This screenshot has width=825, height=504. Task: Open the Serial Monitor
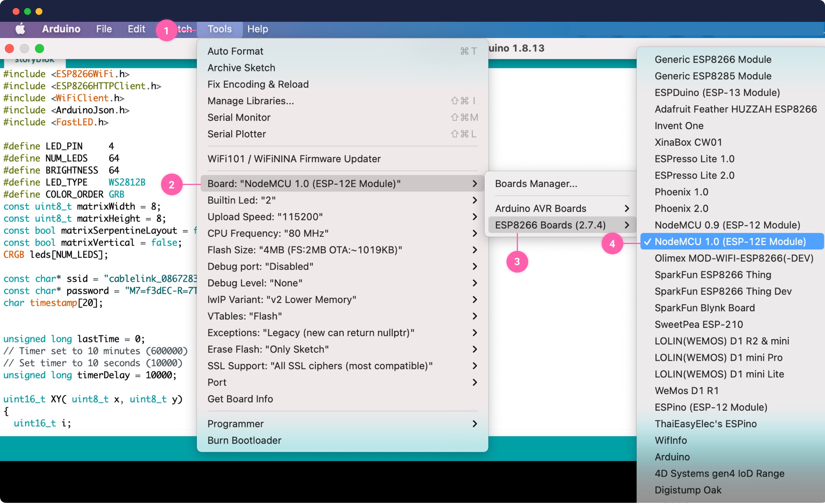pyautogui.click(x=343, y=117)
